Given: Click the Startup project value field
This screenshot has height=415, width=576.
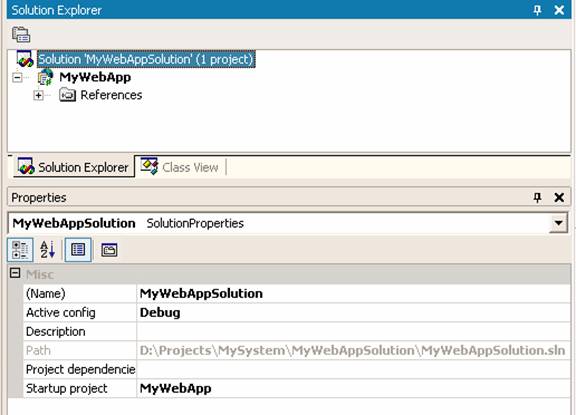Looking at the screenshot, I should pos(353,388).
